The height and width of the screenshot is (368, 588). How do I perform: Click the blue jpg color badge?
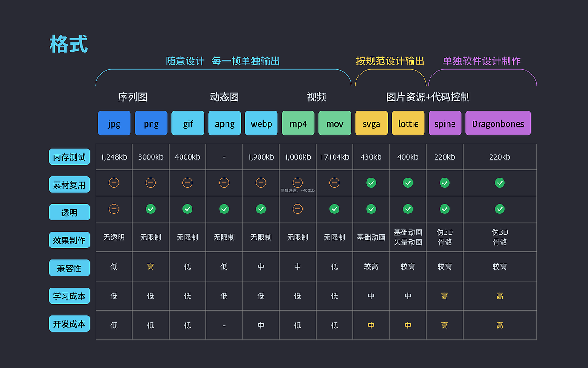pos(114,123)
